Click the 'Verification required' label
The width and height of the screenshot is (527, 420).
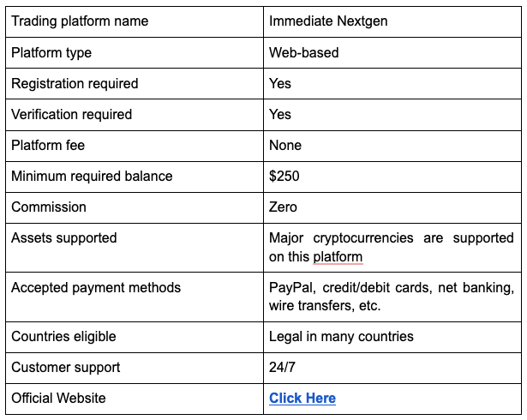72,114
